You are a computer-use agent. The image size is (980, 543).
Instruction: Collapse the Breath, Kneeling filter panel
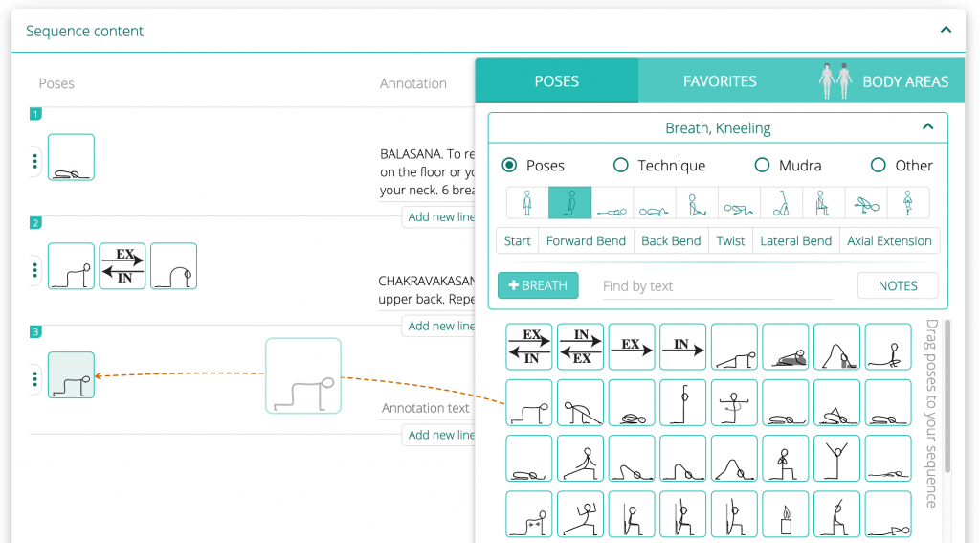point(926,127)
